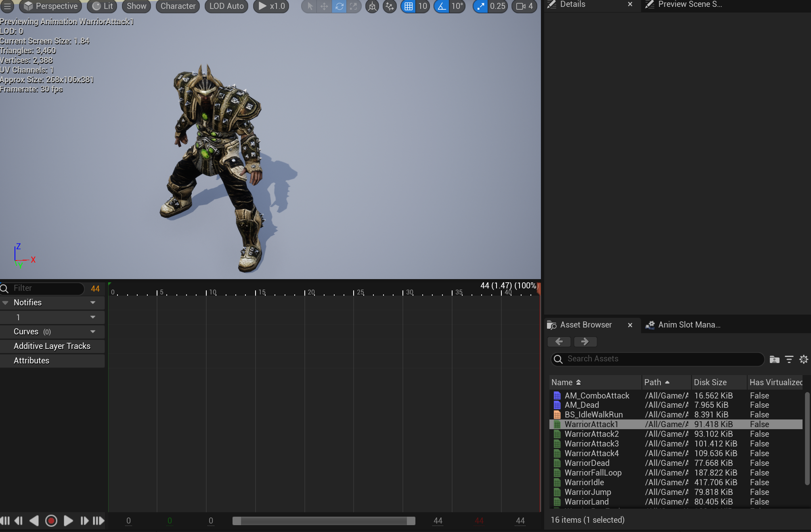Open the Notifies track dropdown arrow
This screenshot has width=811, height=532.
93,303
